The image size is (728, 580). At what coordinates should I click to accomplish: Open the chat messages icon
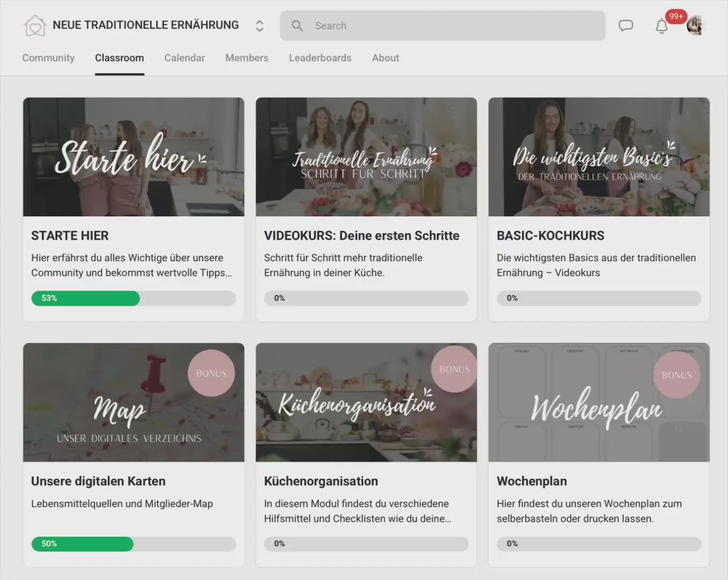click(625, 25)
